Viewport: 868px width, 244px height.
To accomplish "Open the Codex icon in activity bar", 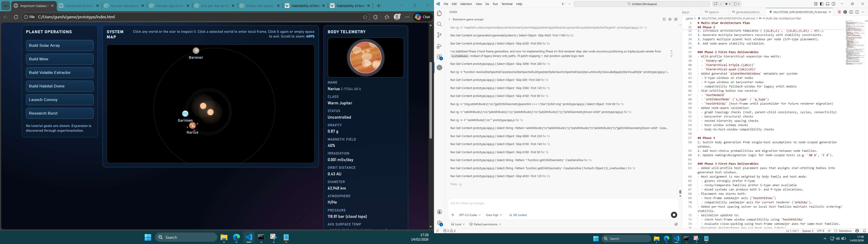I will 439,68.
